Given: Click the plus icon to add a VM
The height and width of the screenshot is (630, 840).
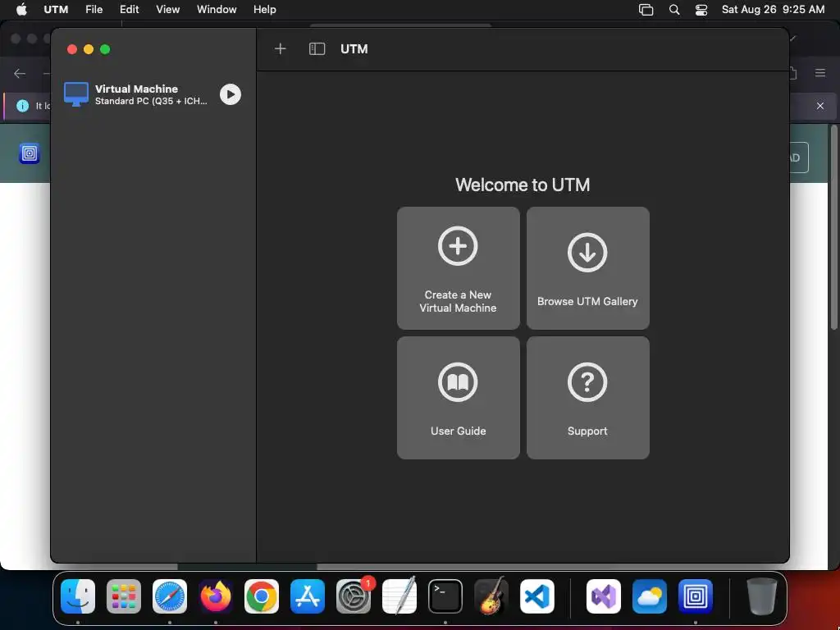Looking at the screenshot, I should [281, 49].
